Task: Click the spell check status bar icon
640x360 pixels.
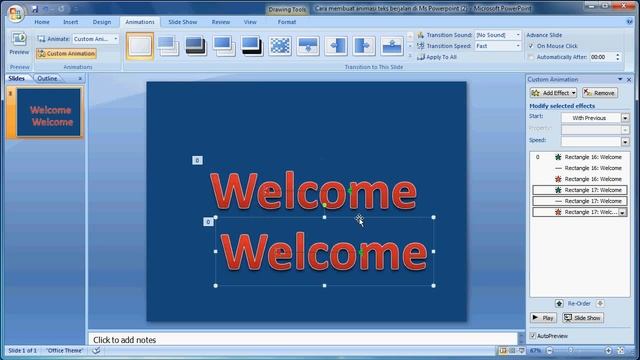Action: pyautogui.click(x=96, y=351)
